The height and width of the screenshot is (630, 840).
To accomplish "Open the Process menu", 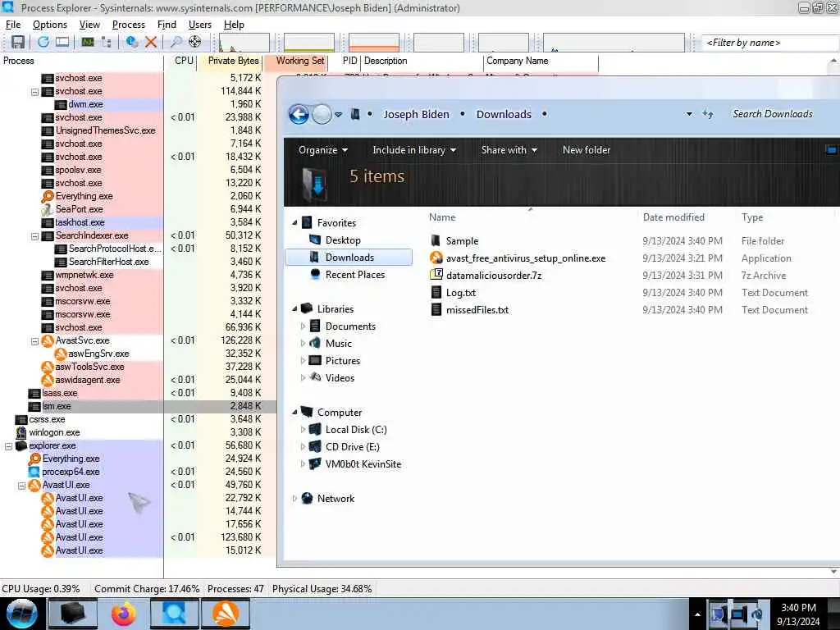I will pyautogui.click(x=129, y=25).
